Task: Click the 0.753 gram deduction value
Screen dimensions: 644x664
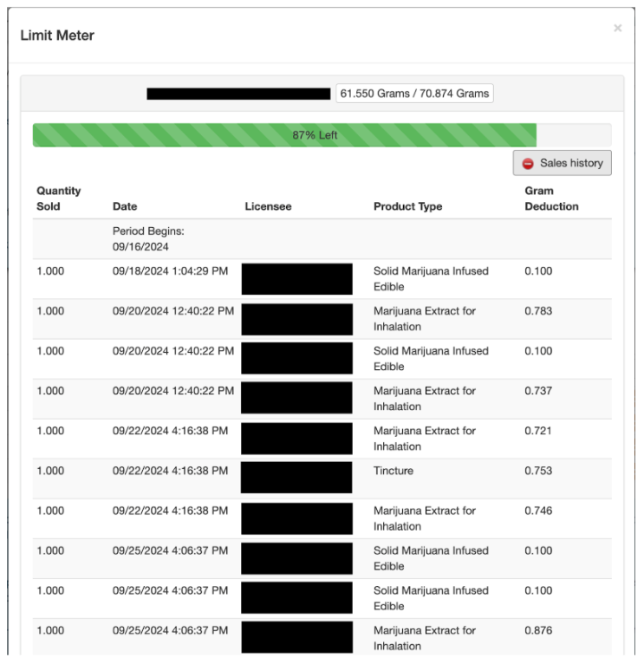Action: [x=538, y=471]
